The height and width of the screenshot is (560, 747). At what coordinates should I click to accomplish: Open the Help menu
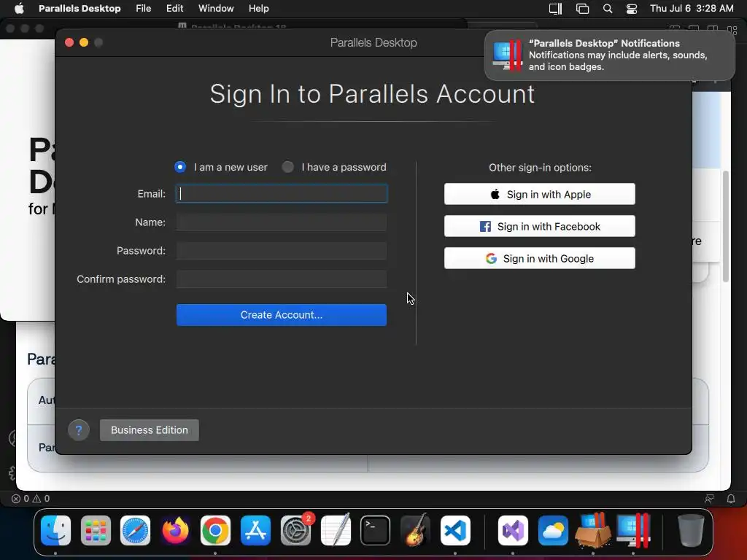coord(259,9)
